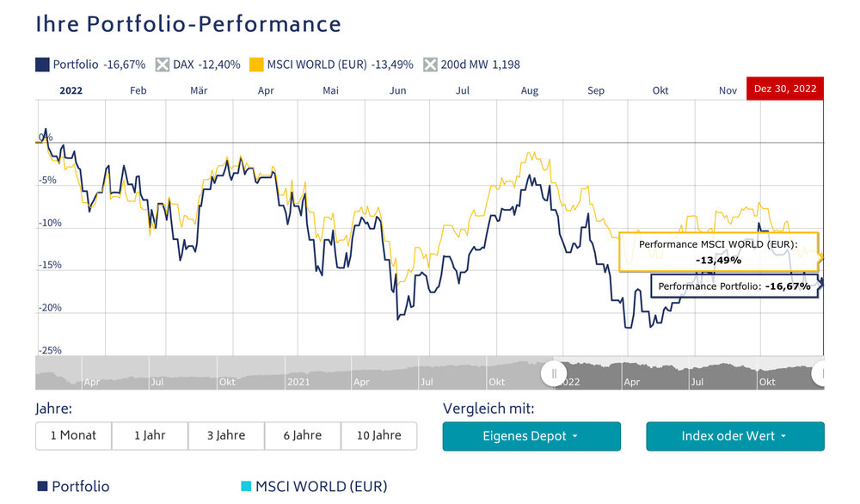Viewport: 860px width, 504px height.
Task: Select the 1 Jahr timeframe
Action: (x=150, y=435)
